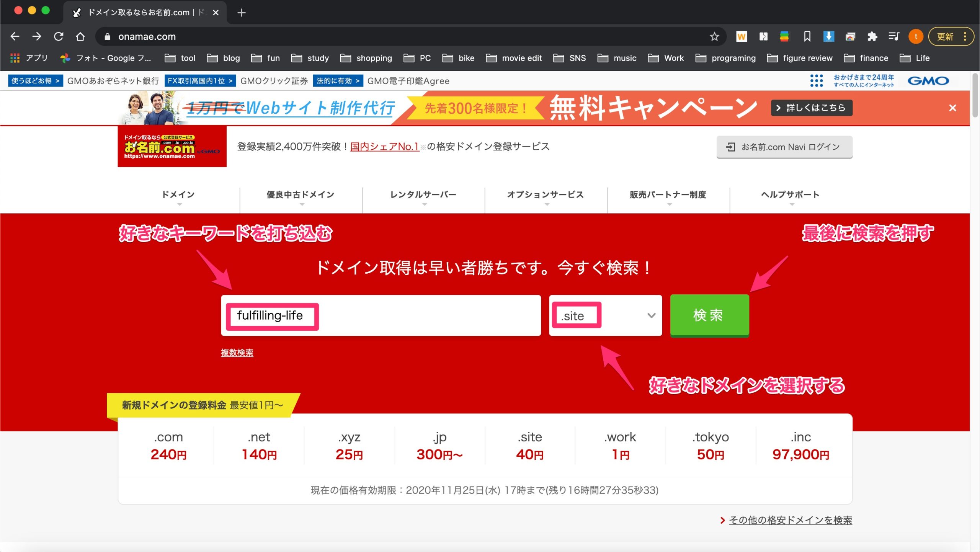Image resolution: width=980 pixels, height=552 pixels.
Task: Click the 複数検索 link
Action: click(237, 353)
